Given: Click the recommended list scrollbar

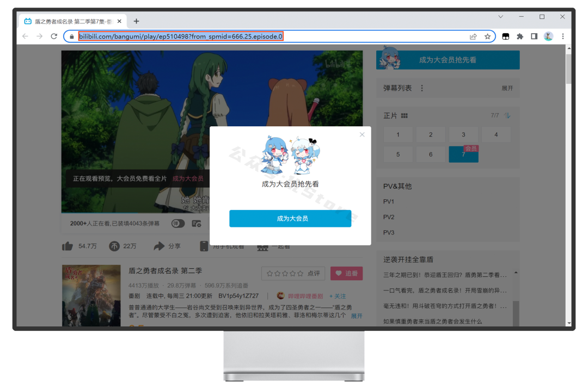Looking at the screenshot, I should (516, 313).
